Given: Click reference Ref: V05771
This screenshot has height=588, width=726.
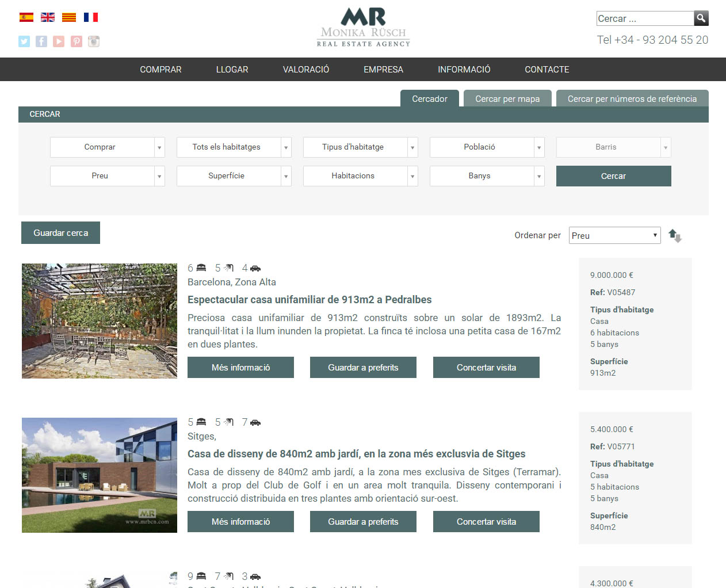Looking at the screenshot, I should tap(613, 446).
